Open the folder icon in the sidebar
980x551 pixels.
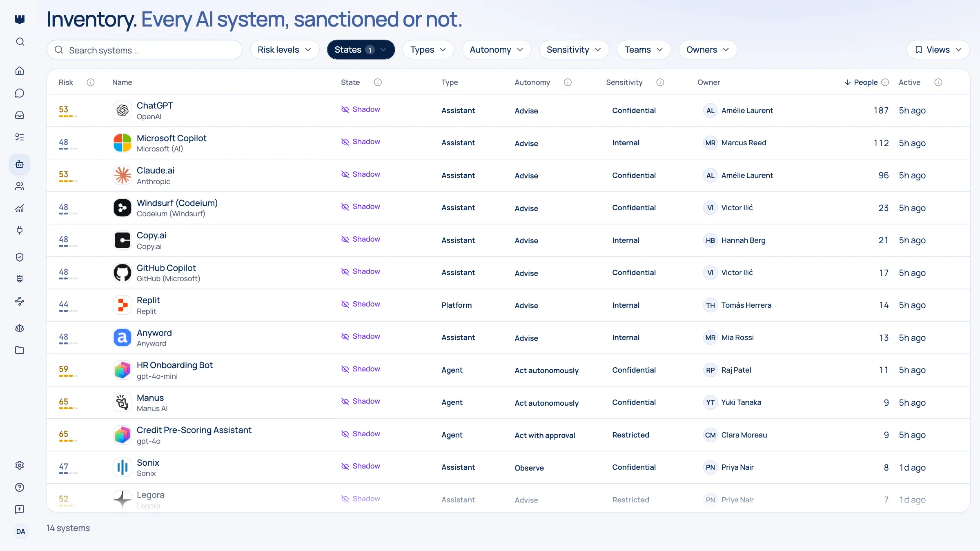pos(20,350)
